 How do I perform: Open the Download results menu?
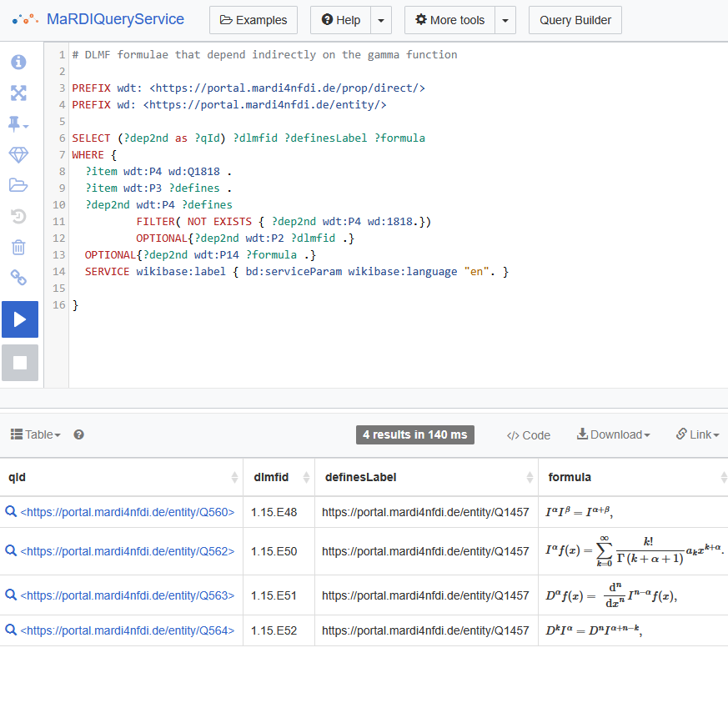[x=613, y=434]
